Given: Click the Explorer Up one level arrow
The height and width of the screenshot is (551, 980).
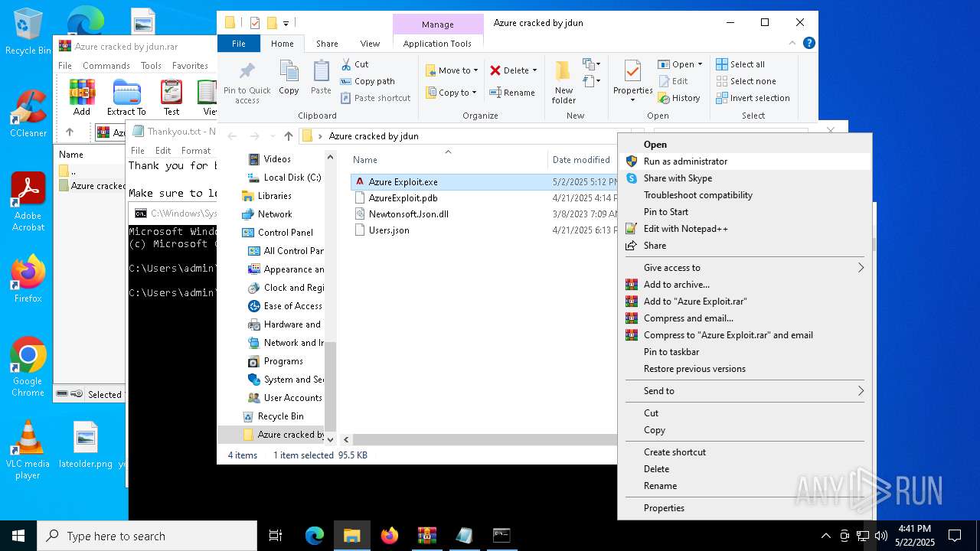Looking at the screenshot, I should click(288, 136).
